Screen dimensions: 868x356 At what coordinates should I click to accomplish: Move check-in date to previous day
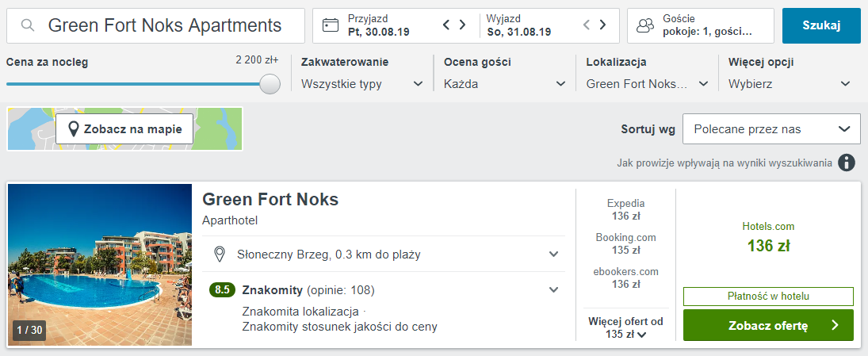pyautogui.click(x=446, y=25)
